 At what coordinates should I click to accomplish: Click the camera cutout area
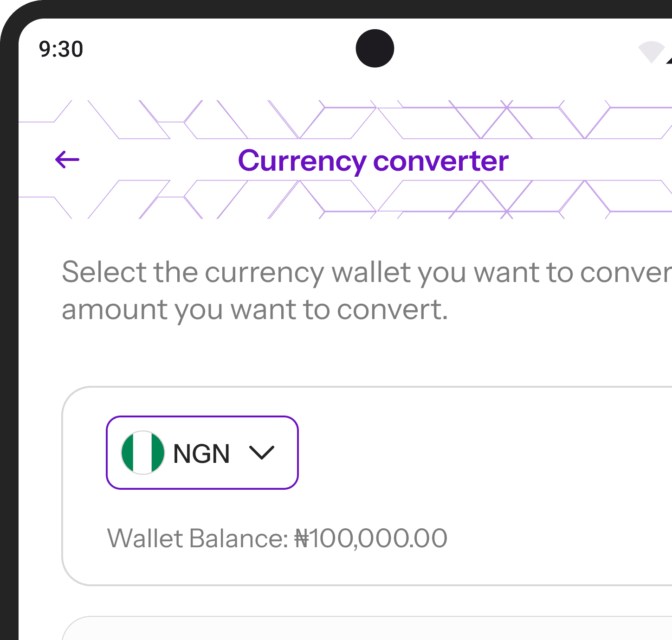click(375, 48)
